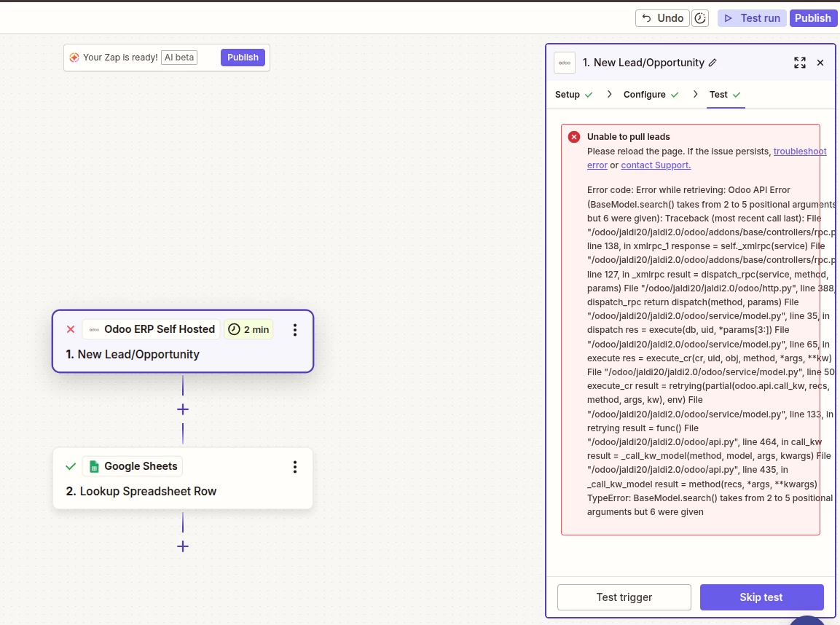This screenshot has width=840, height=625.
Task: Rename step via the pencil icon
Action: tap(713, 63)
